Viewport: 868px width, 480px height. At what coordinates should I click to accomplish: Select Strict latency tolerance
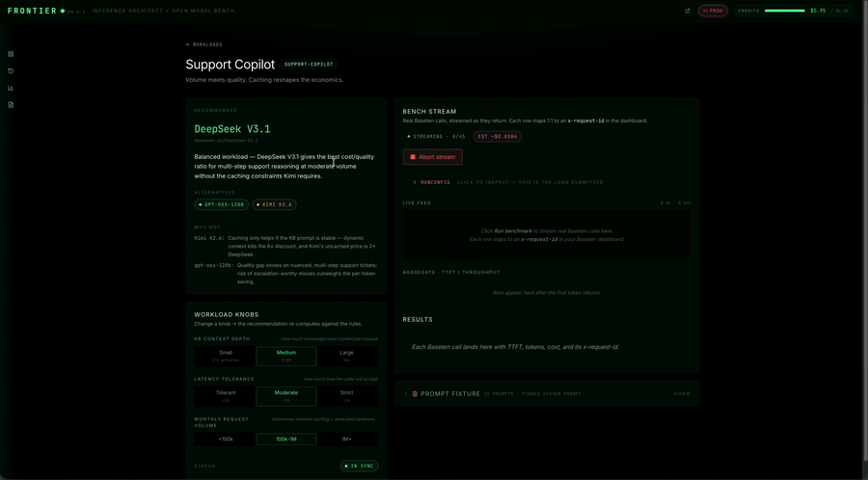pos(347,396)
